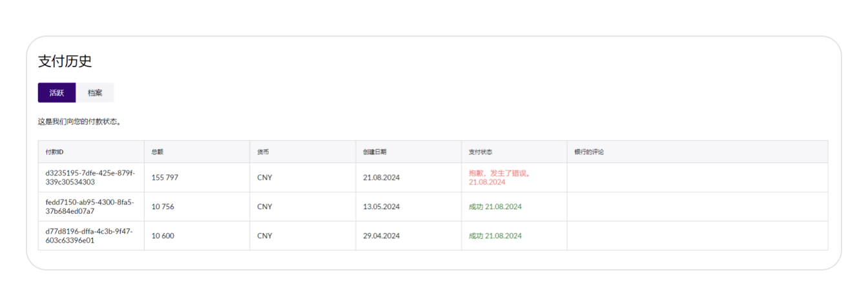The height and width of the screenshot is (306, 868).
Task: Click the 总额 column header
Action: 157,152
